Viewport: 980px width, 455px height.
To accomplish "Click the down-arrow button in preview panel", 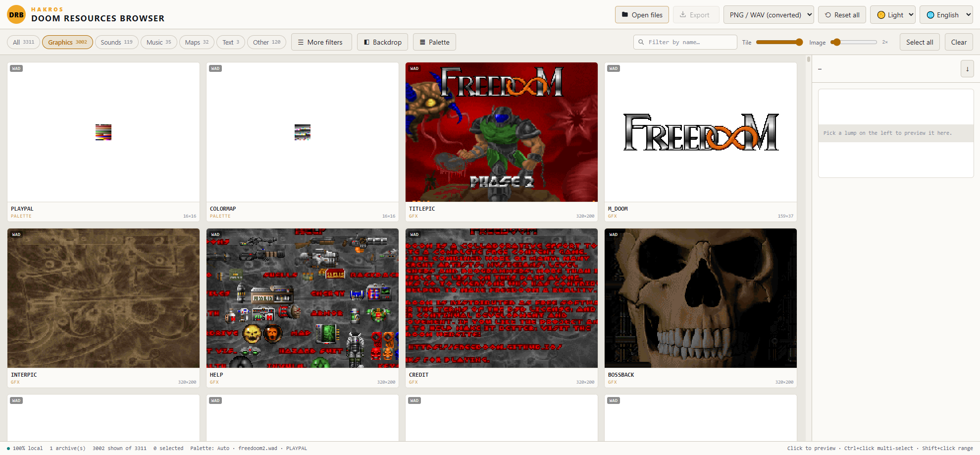I will click(967, 69).
